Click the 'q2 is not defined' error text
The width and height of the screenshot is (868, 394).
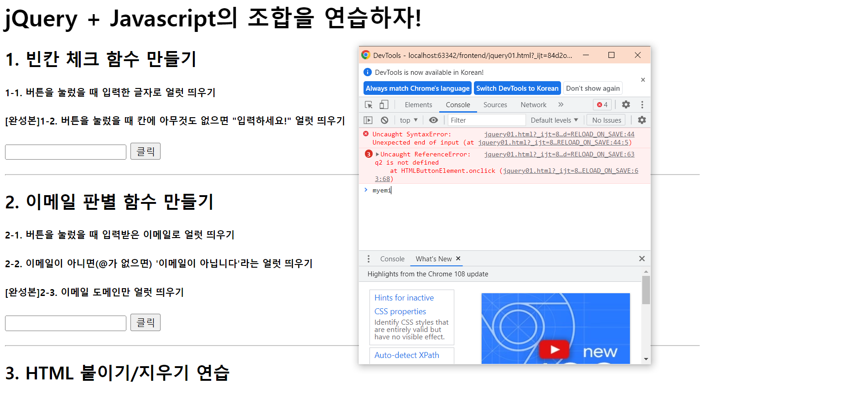[x=407, y=162]
